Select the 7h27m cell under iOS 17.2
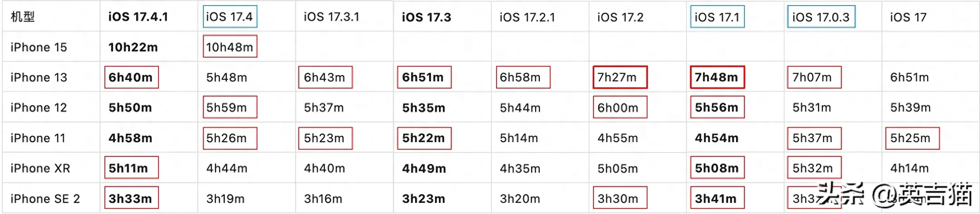Screen dimensions: 980x214 click(x=619, y=77)
